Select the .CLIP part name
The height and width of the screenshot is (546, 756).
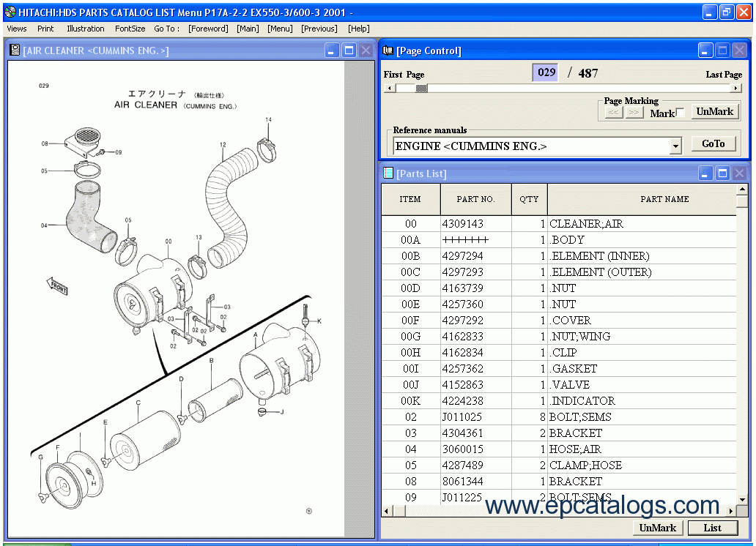(563, 352)
